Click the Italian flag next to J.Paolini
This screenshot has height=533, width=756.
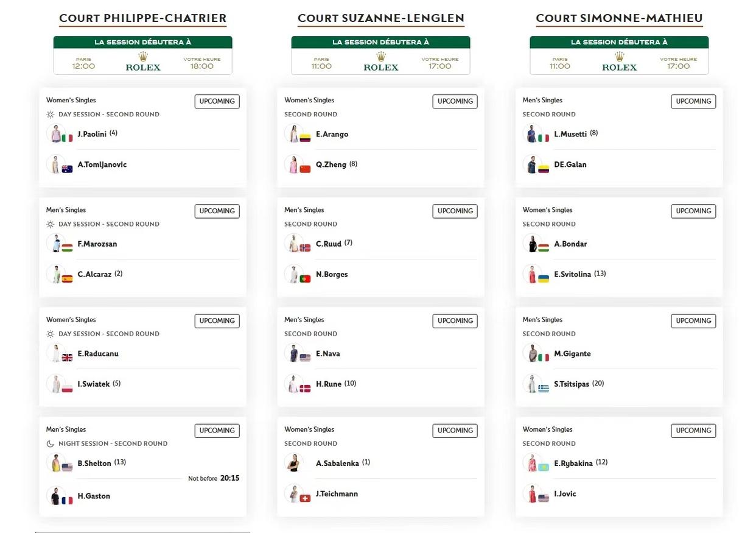pos(67,138)
